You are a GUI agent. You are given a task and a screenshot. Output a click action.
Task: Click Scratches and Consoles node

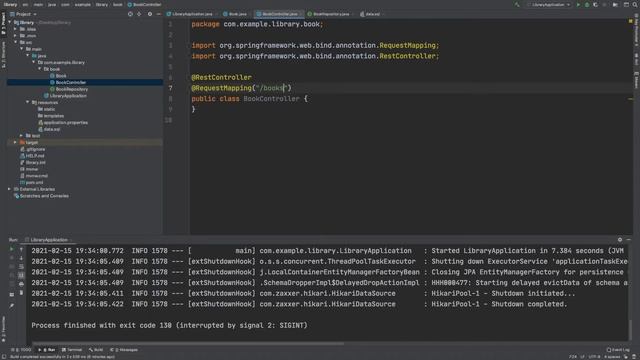coord(44,196)
